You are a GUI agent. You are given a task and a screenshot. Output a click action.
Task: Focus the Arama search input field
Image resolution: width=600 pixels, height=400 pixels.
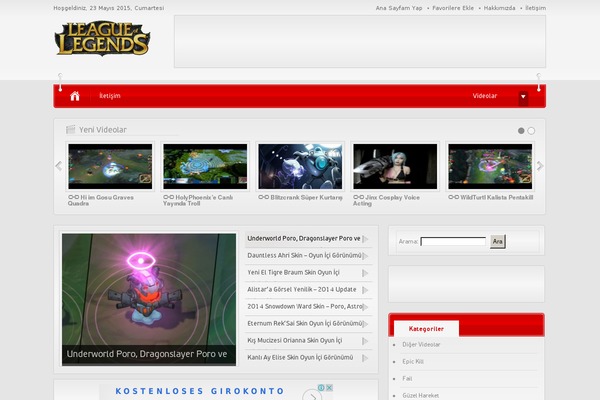tap(453, 242)
